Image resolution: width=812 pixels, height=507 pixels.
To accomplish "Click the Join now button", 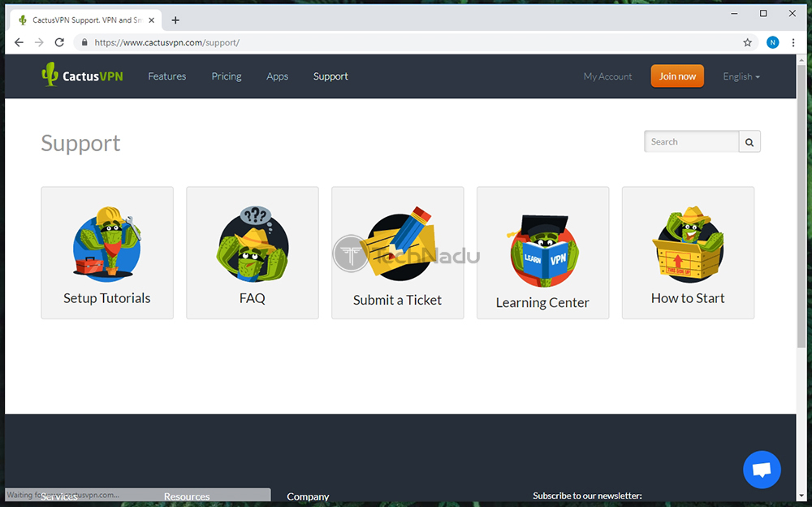I will click(x=677, y=76).
